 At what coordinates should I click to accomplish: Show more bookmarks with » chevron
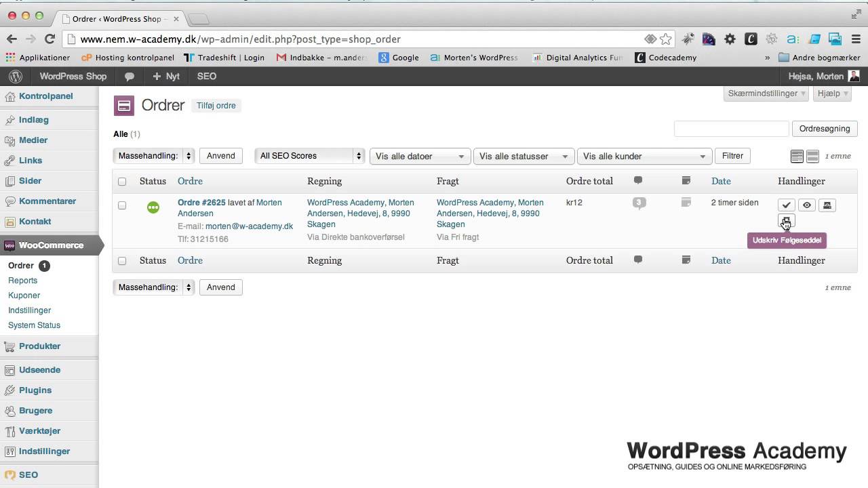(768, 58)
